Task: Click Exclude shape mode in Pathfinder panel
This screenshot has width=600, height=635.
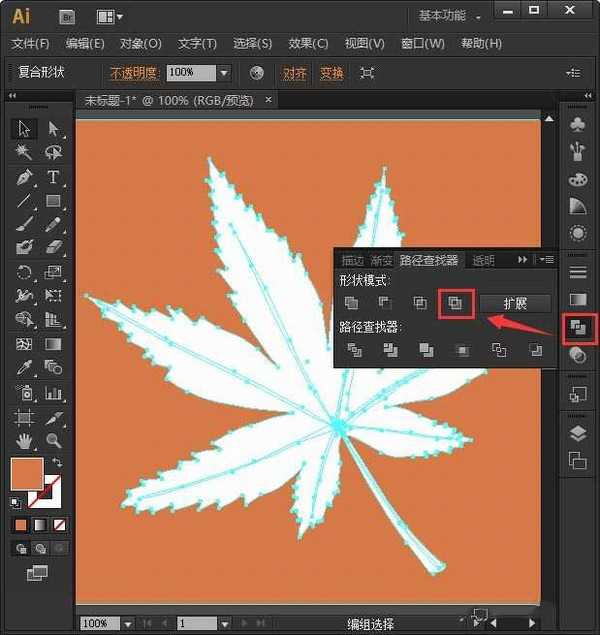Action: coord(455,303)
